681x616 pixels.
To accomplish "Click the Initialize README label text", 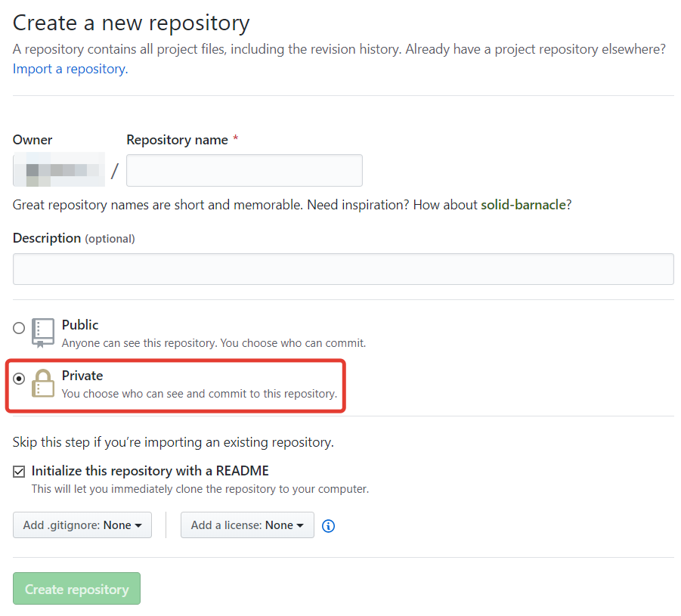I will pos(150,471).
